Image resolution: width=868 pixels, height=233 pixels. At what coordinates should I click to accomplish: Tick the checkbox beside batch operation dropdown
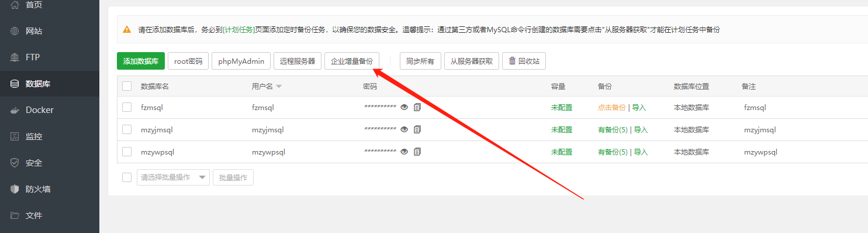[x=127, y=177]
